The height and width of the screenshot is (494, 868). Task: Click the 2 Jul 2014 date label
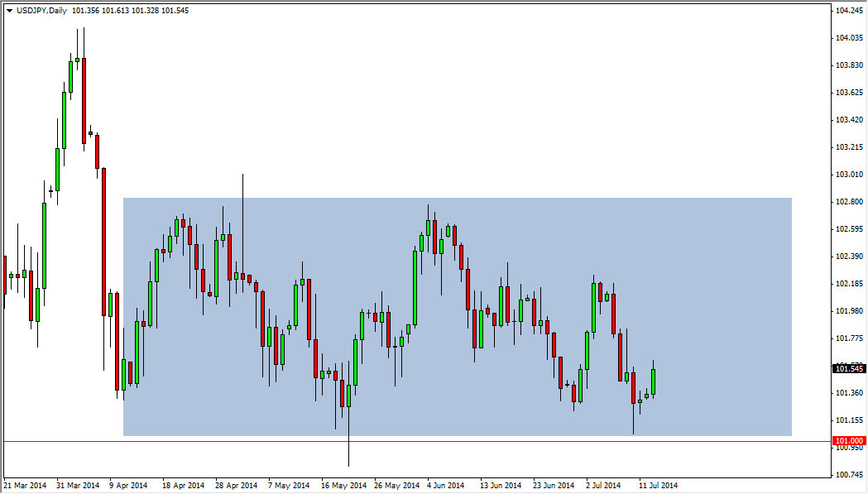pyautogui.click(x=603, y=485)
